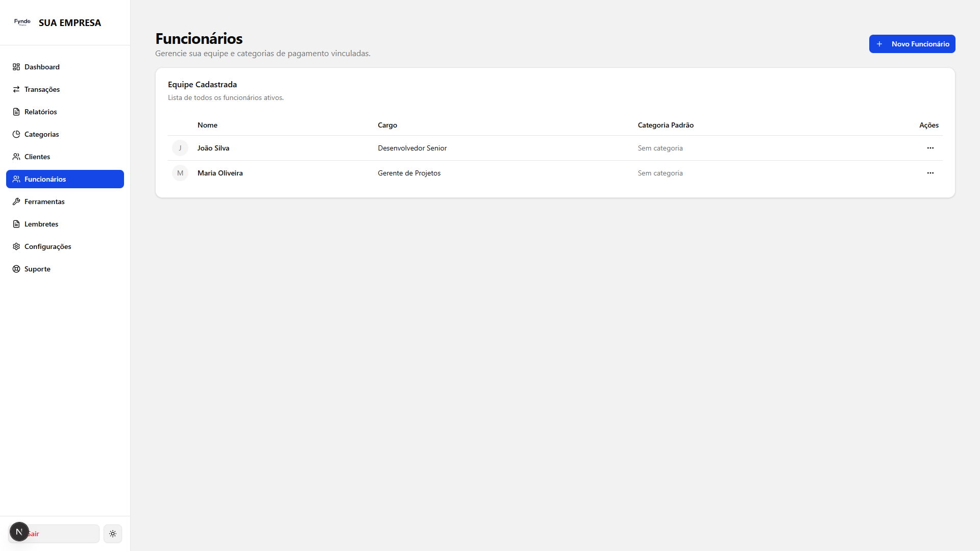Open actions menu for João Silva

(x=930, y=148)
